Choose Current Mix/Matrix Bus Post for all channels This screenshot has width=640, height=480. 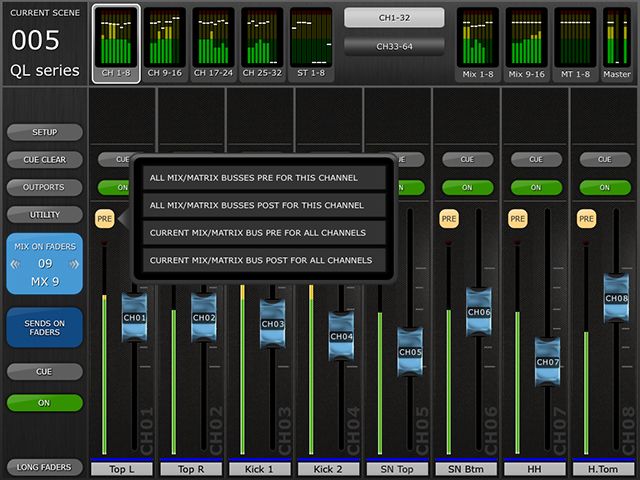pyautogui.click(x=262, y=260)
